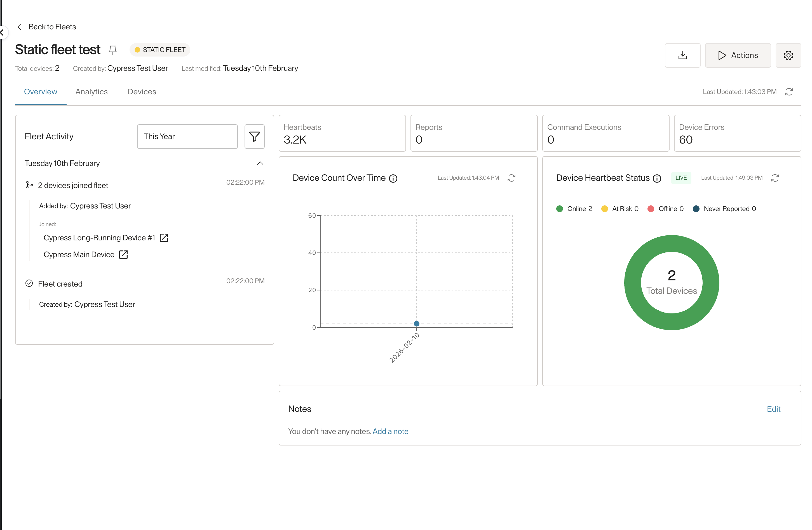Open the Fleet Activity filter funnel
This screenshot has height=530, width=812.
pos(255,137)
